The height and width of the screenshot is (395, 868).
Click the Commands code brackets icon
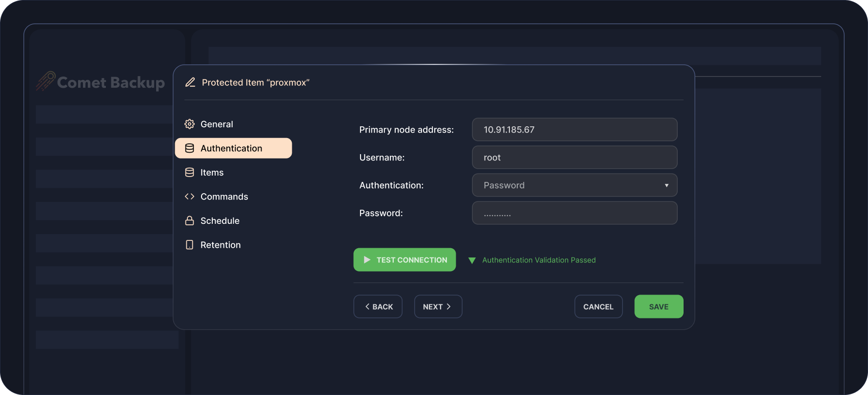(x=189, y=197)
